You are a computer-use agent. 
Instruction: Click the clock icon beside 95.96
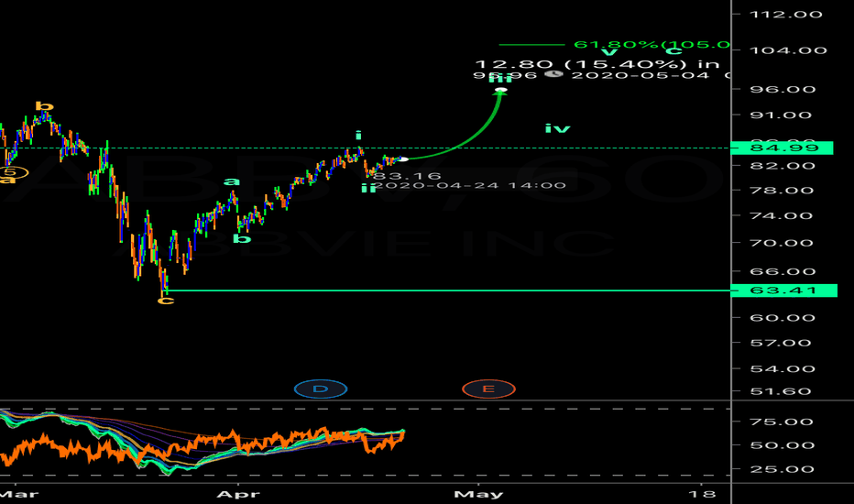(553, 73)
